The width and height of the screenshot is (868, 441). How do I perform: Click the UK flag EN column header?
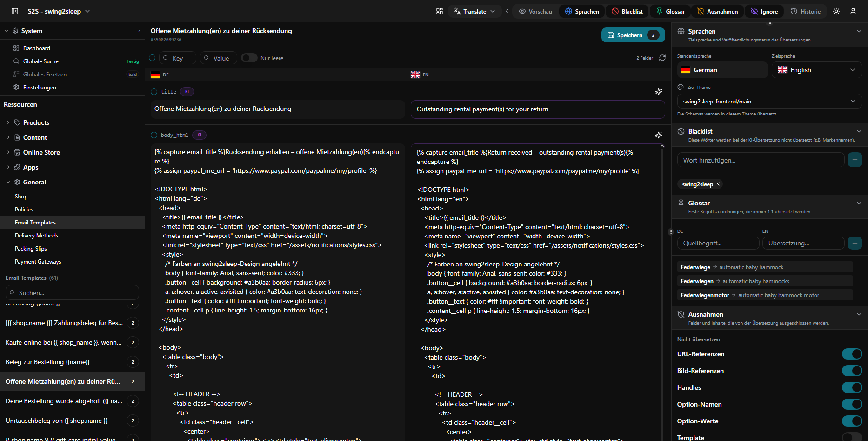[x=420, y=75]
